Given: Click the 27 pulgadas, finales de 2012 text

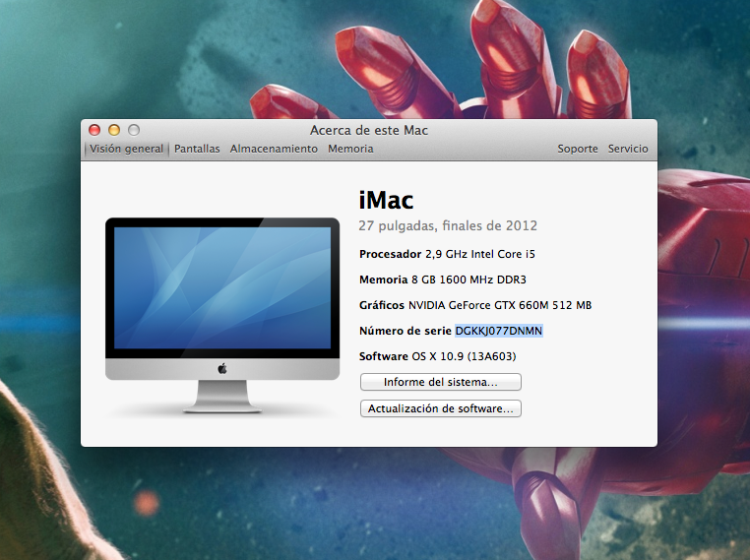Looking at the screenshot, I should point(448,225).
